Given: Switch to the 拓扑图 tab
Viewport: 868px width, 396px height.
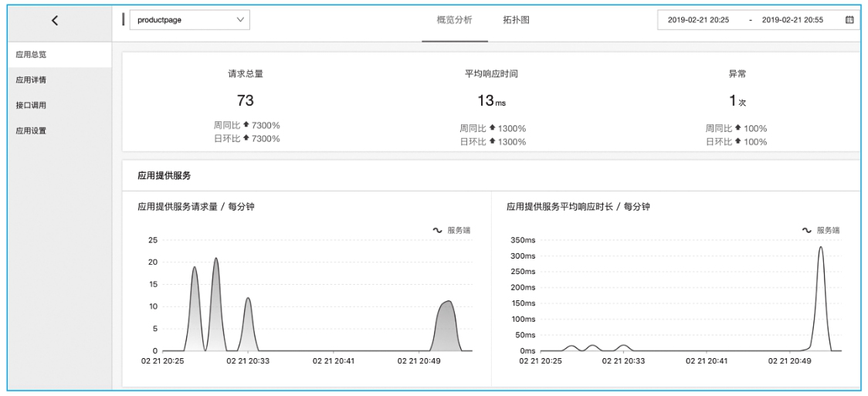Looking at the screenshot, I should (x=516, y=20).
